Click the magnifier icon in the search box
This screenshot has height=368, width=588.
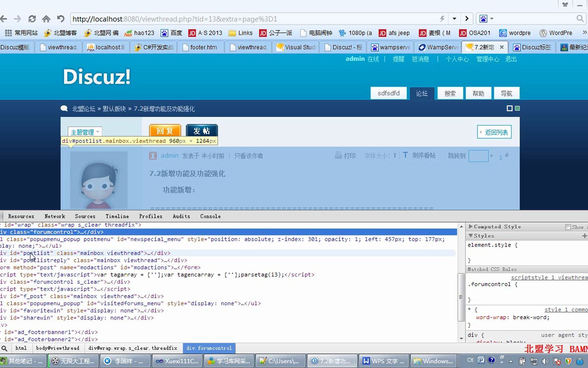[x=580, y=19]
